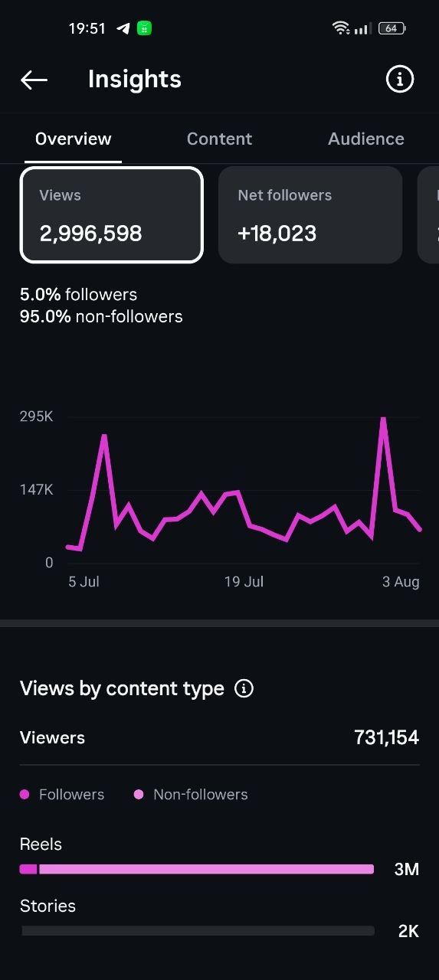Switch to the Content tab
The height and width of the screenshot is (980, 439).
coord(219,139)
